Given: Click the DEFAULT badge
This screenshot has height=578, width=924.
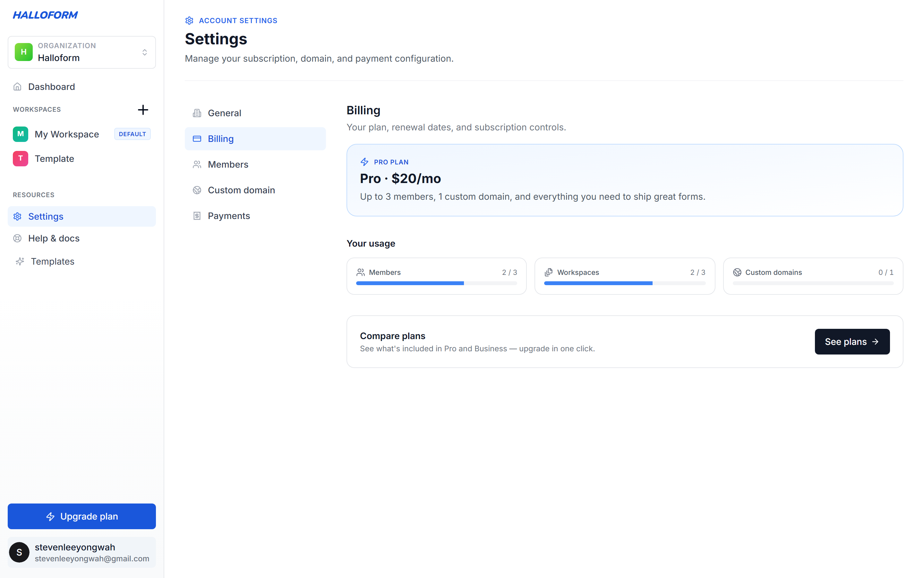Looking at the screenshot, I should coord(132,134).
